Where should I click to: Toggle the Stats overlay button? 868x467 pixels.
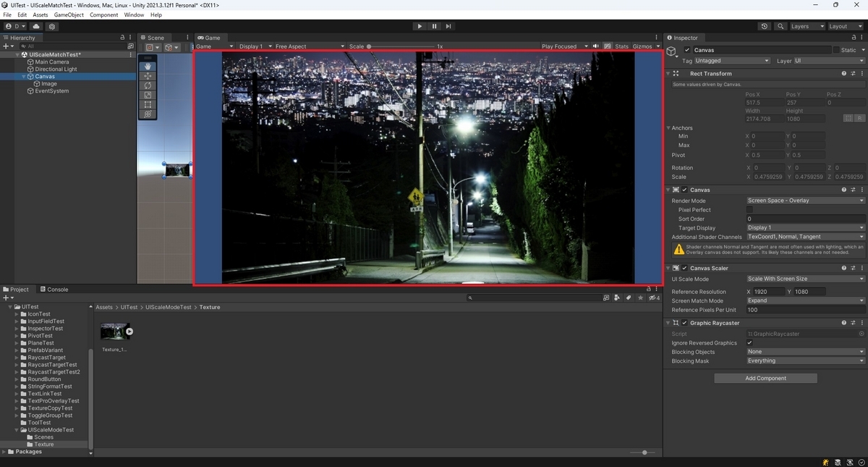click(621, 46)
